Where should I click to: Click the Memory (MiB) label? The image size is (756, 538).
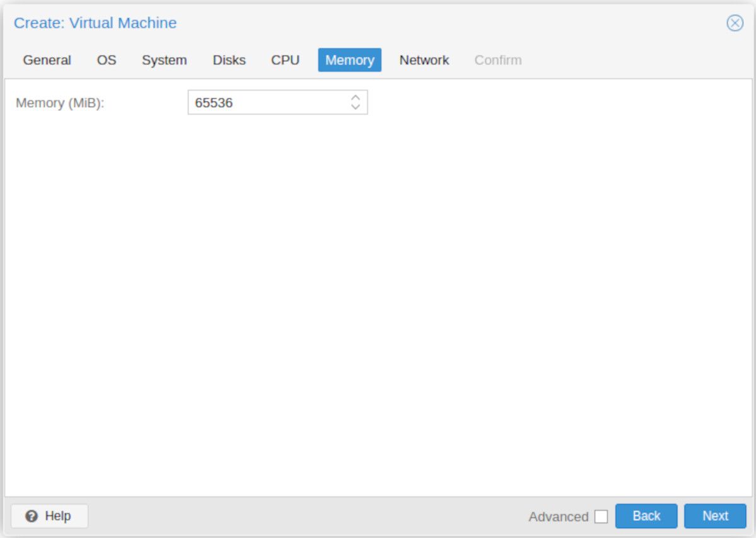(x=60, y=103)
